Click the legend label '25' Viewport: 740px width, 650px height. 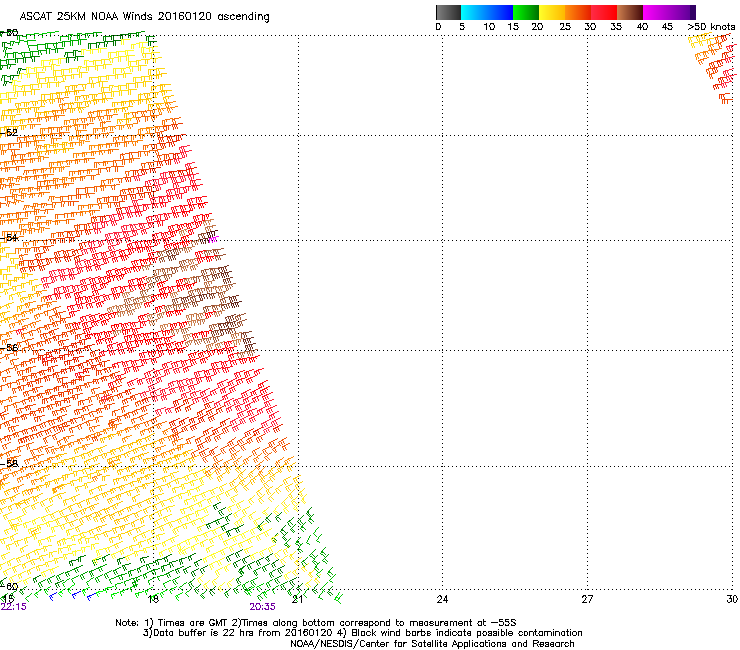click(565, 27)
